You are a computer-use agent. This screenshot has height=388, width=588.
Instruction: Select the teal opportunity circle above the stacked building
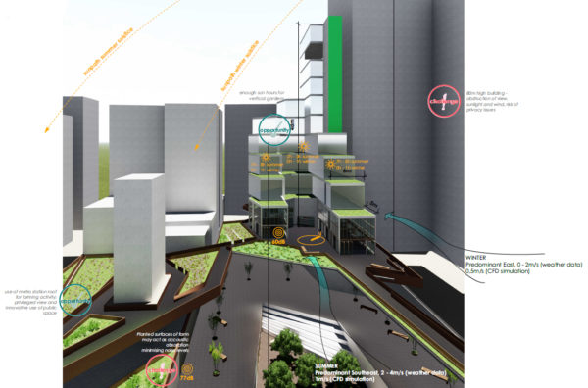click(275, 129)
